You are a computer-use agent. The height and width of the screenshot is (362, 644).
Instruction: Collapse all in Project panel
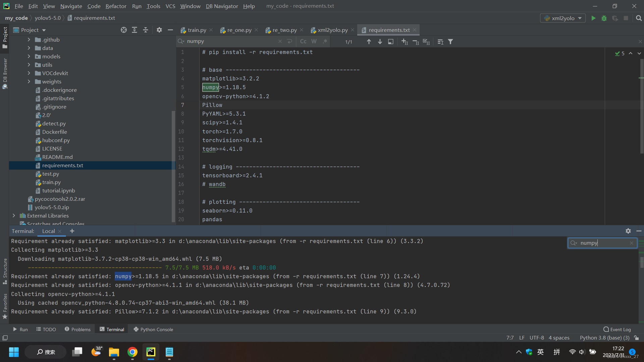coord(146,30)
